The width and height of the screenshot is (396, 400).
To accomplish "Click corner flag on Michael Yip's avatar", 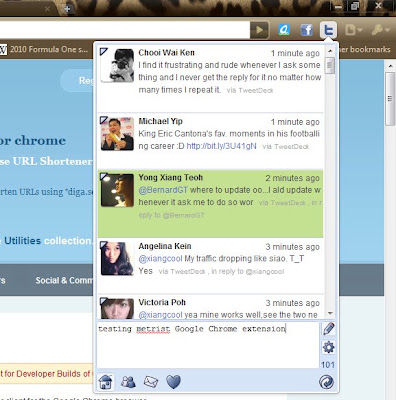I will pyautogui.click(x=104, y=120).
